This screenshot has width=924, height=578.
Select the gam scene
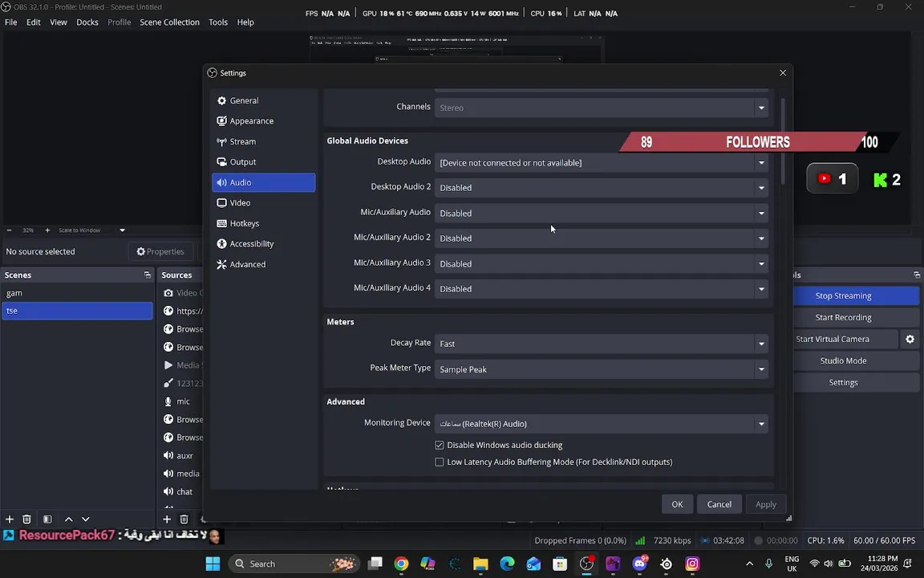tap(77, 293)
